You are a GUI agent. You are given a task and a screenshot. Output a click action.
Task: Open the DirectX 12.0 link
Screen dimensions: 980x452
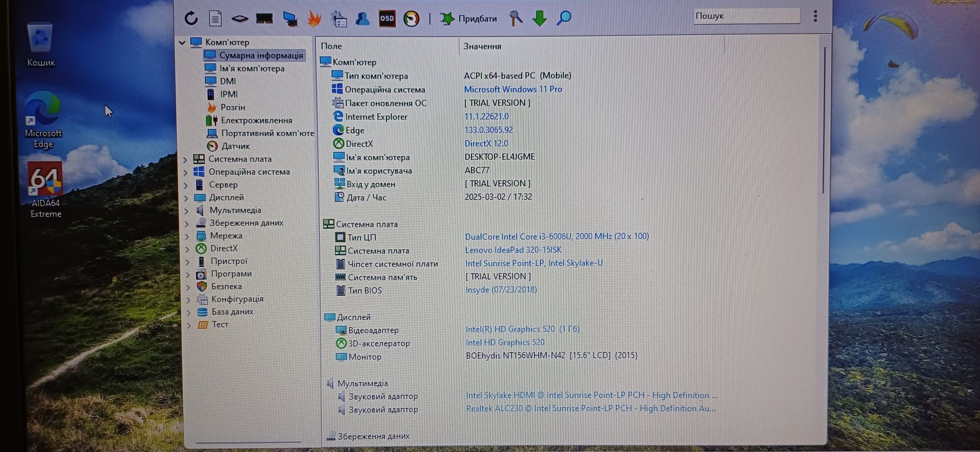[x=486, y=144]
